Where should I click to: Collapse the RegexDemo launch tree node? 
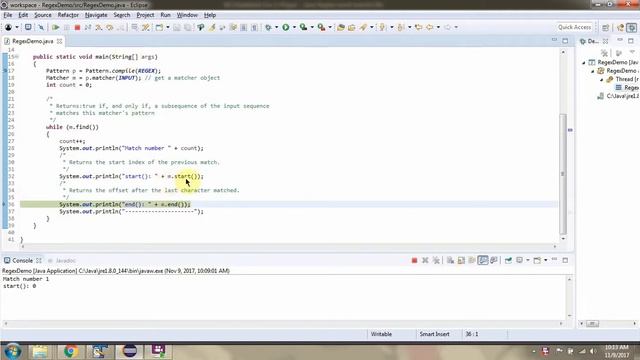tap(584, 62)
